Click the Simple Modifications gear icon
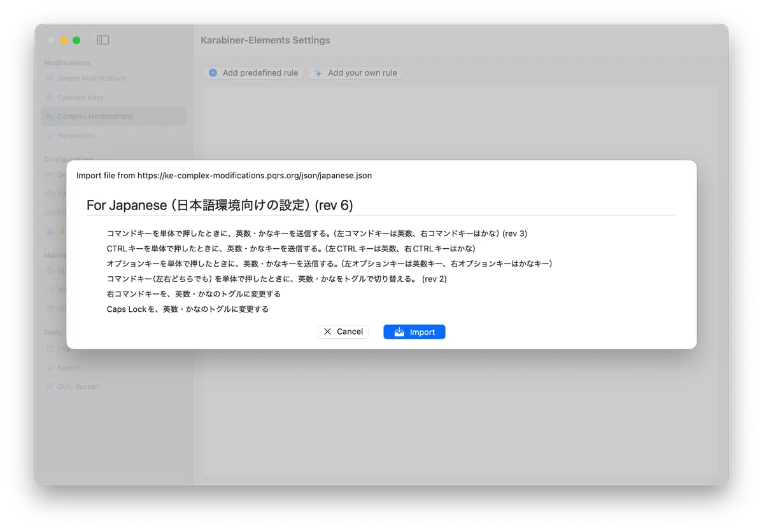This screenshot has width=764, height=532. [x=50, y=78]
